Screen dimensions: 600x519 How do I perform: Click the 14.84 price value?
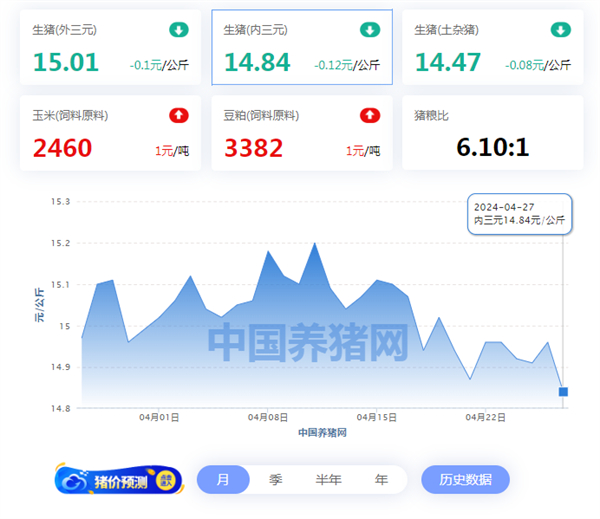click(257, 62)
